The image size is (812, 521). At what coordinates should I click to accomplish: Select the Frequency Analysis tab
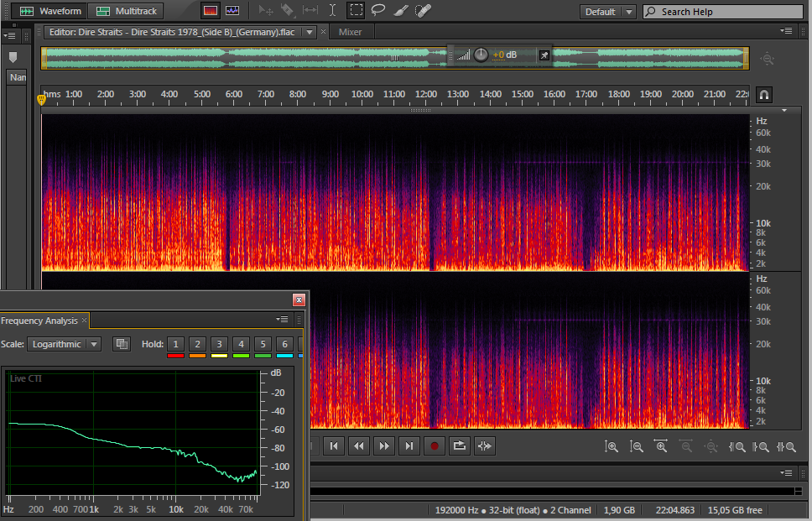39,320
